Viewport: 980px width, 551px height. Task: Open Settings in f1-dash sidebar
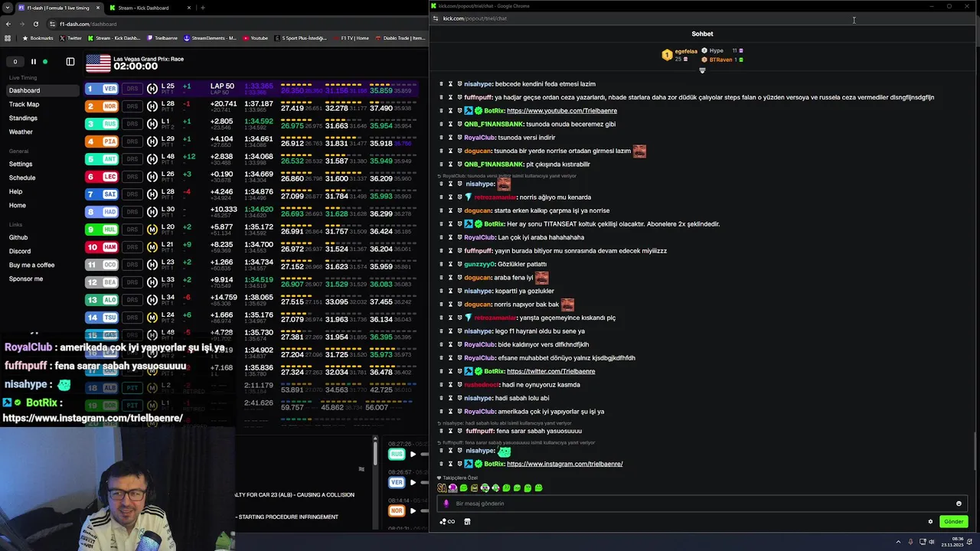click(21, 164)
